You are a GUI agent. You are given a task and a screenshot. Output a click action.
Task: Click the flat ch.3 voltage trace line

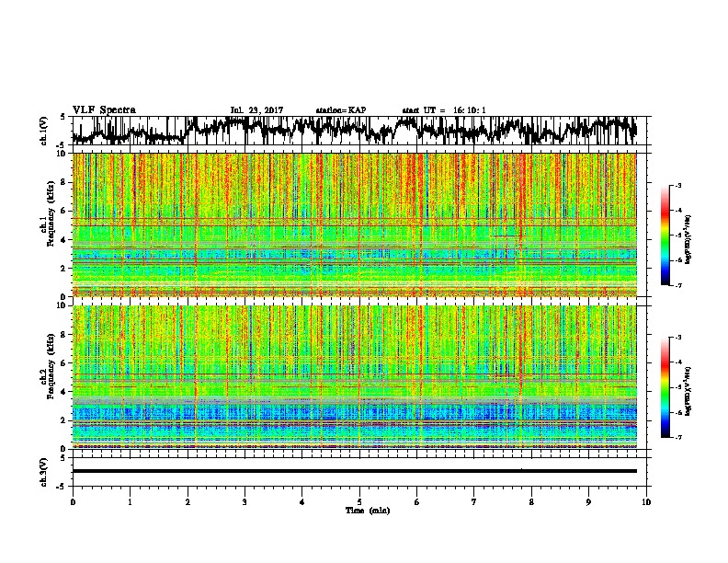pos(355,471)
